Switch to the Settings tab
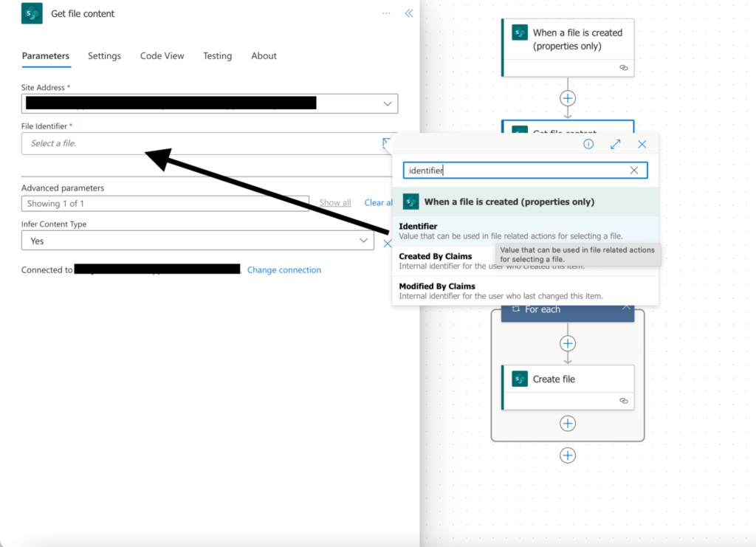The height and width of the screenshot is (547, 756). tap(104, 55)
